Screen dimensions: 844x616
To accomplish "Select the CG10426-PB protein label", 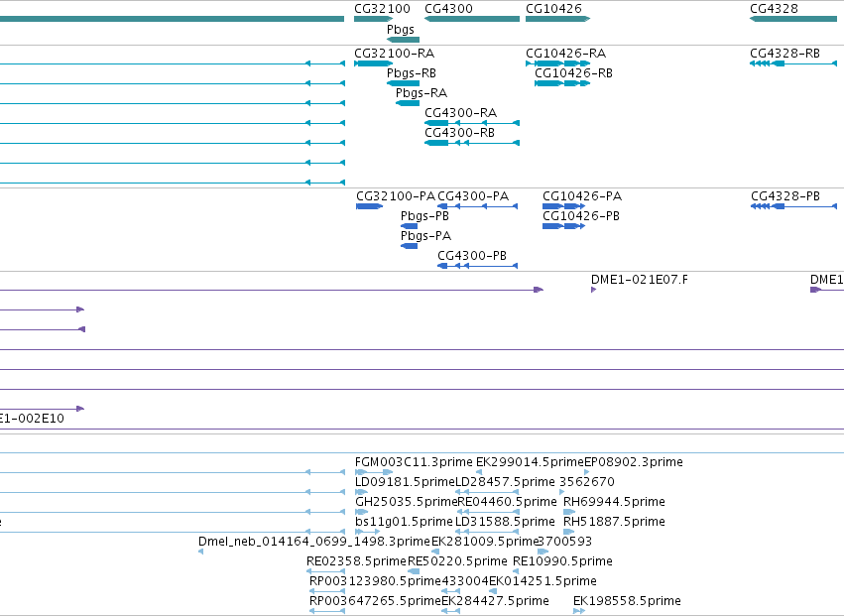I will [581, 216].
